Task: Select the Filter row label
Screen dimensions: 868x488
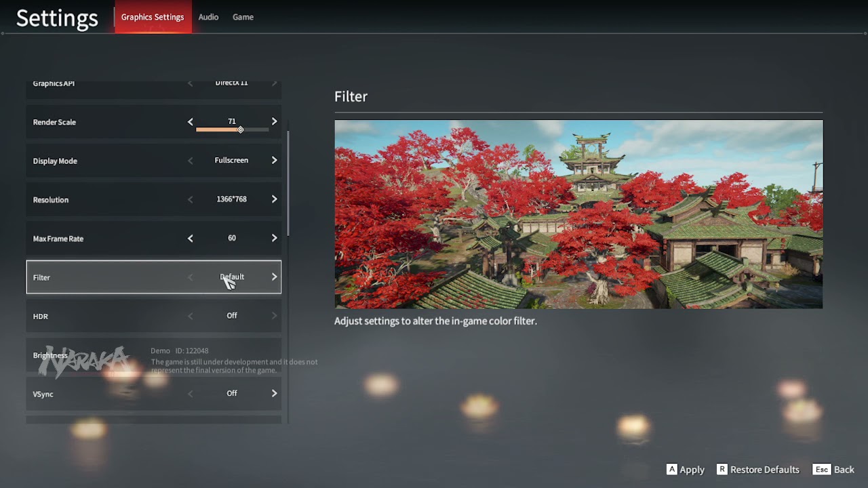Action: click(41, 277)
